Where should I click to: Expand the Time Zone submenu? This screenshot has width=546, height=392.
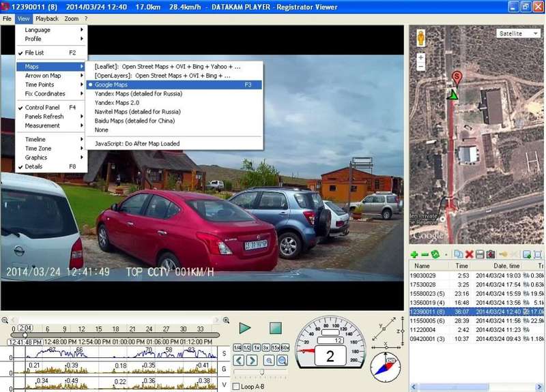click(x=51, y=149)
